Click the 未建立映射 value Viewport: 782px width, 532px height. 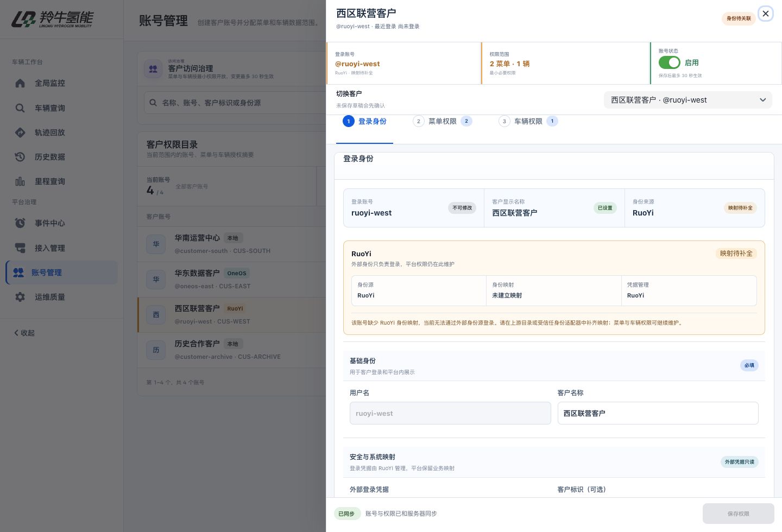pos(507,295)
